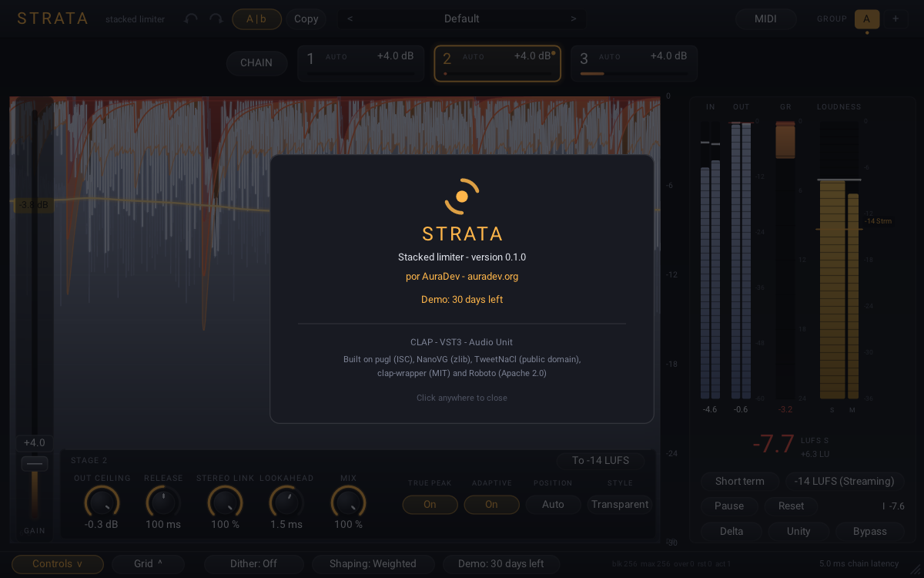The height and width of the screenshot is (578, 924).
Task: Click the Stereo Link knob
Action: pyautogui.click(x=225, y=502)
